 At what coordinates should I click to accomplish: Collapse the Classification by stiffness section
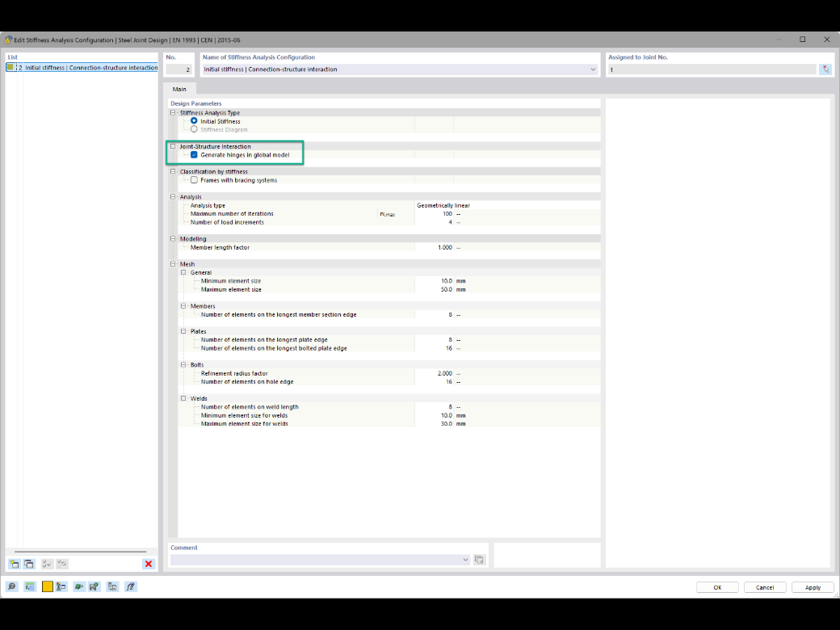(x=173, y=171)
